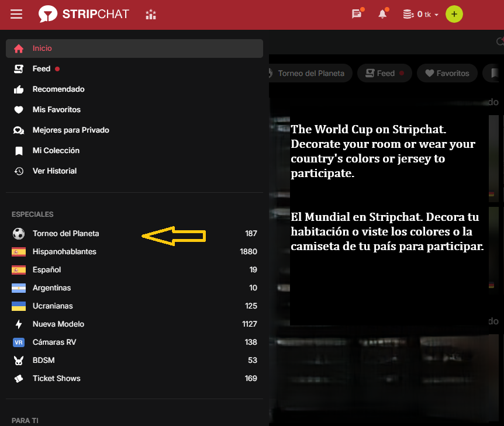
Task: Open Mi Colección in the sidebar
Action: point(134,151)
